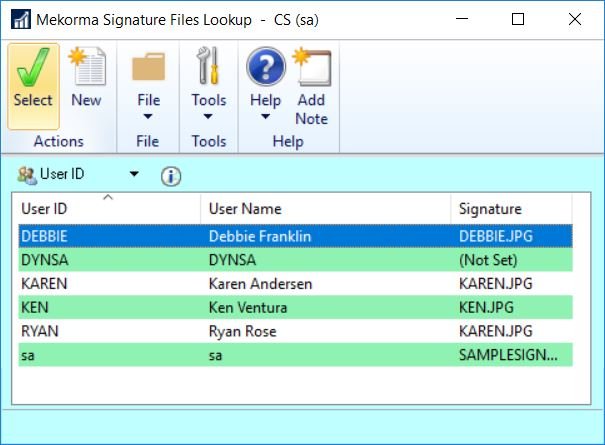The height and width of the screenshot is (445, 605).
Task: Minimize the Signature Files Lookup window
Action: tap(462, 19)
